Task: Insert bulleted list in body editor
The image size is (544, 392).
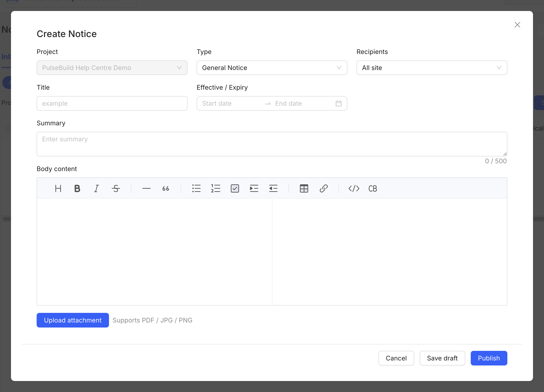Action: point(196,189)
